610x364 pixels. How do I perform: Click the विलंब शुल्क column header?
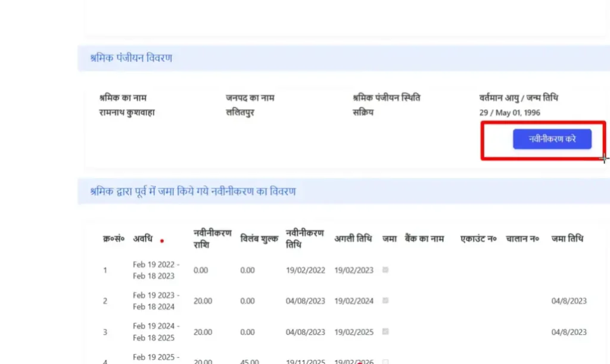[260, 238]
